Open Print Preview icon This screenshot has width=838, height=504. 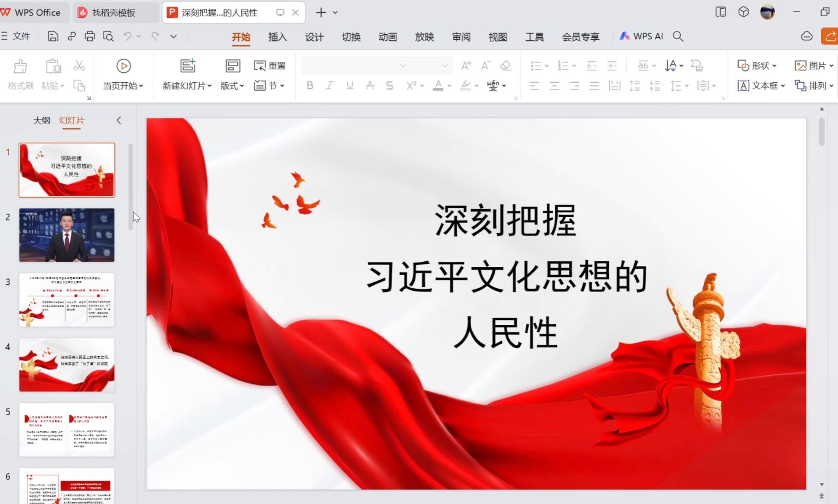pos(108,36)
